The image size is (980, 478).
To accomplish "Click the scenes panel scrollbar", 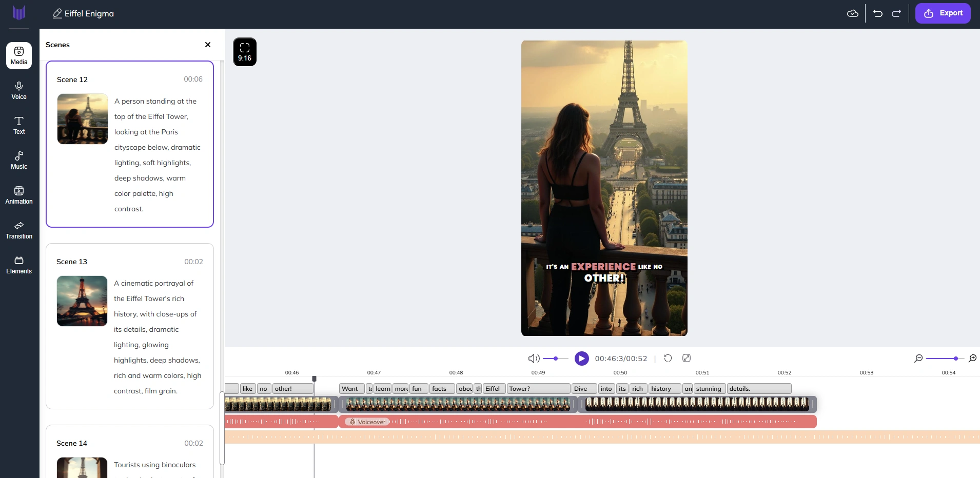I will [x=222, y=428].
